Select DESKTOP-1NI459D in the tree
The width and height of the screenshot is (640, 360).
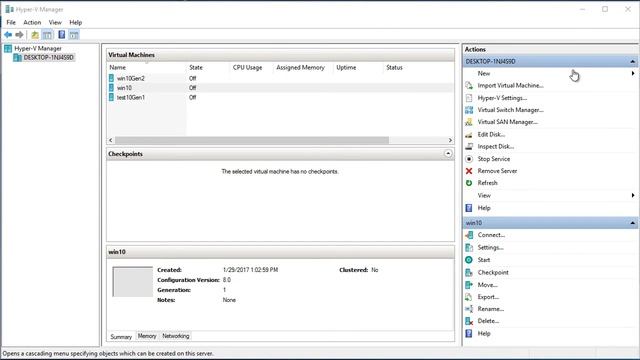click(x=48, y=57)
